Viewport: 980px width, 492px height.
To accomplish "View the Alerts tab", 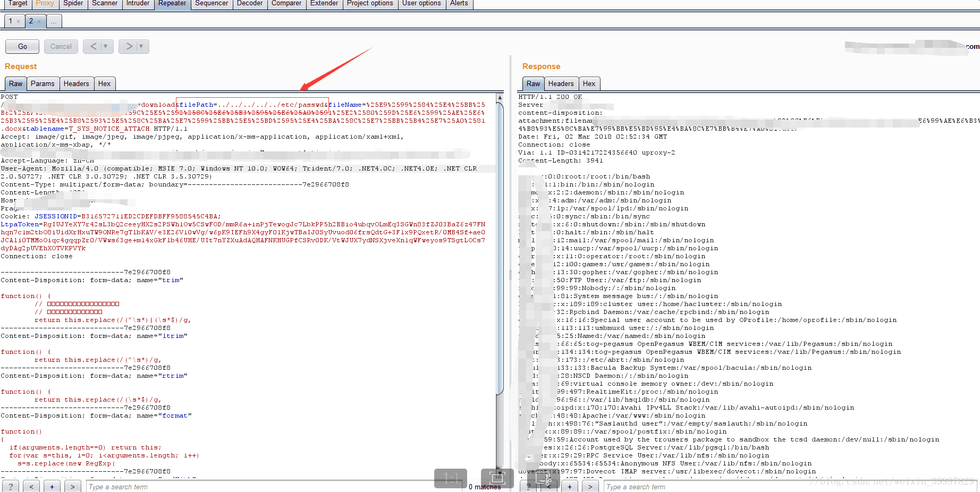I will [x=459, y=4].
